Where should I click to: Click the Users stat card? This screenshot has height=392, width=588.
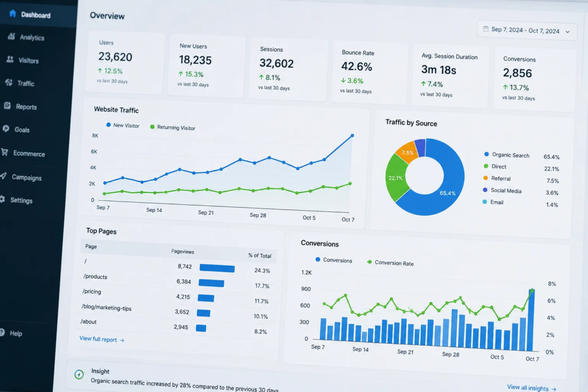[x=125, y=62]
